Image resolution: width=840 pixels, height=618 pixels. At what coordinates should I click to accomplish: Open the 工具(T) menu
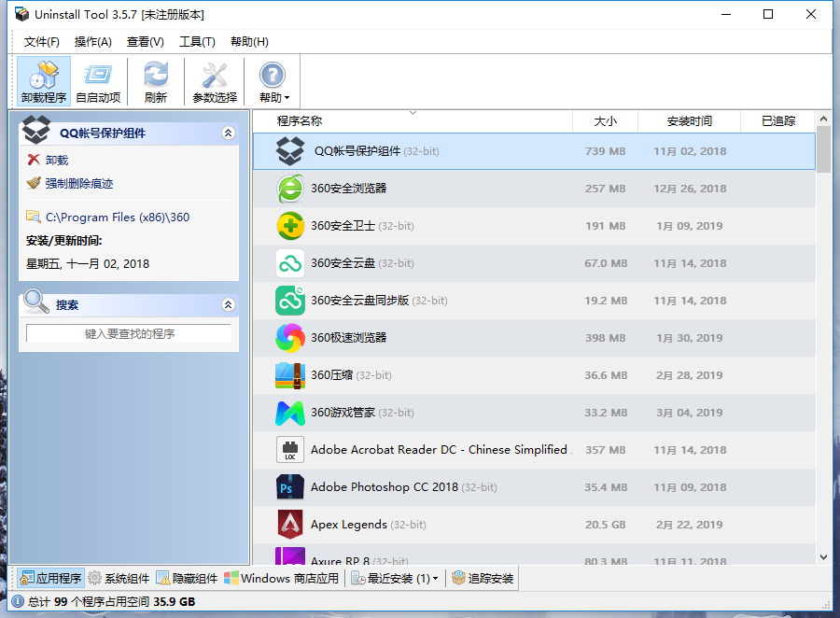click(x=197, y=42)
